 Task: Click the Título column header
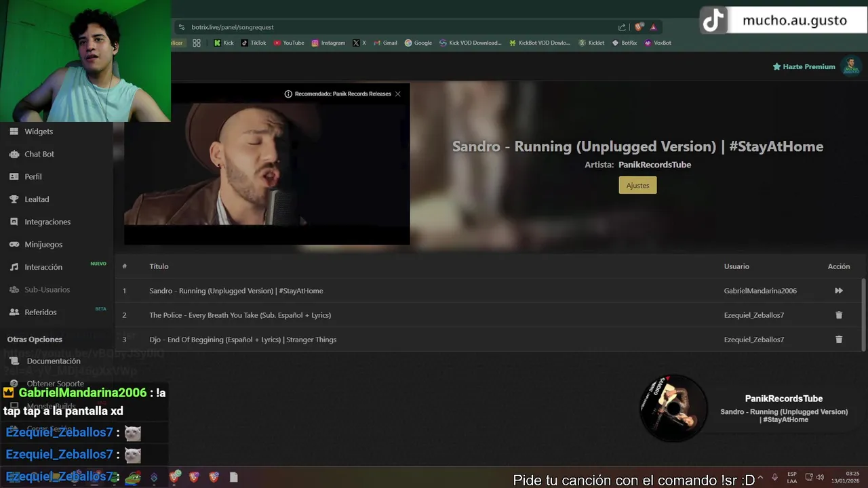(159, 266)
